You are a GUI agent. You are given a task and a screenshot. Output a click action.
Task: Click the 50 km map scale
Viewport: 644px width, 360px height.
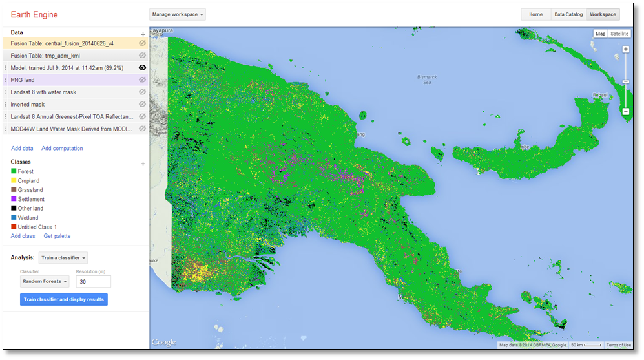click(586, 345)
